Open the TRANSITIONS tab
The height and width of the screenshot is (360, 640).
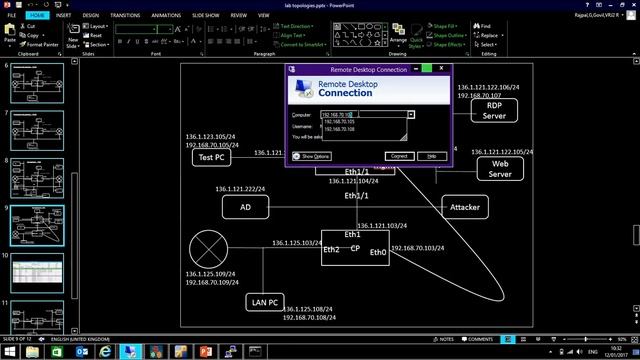point(125,16)
